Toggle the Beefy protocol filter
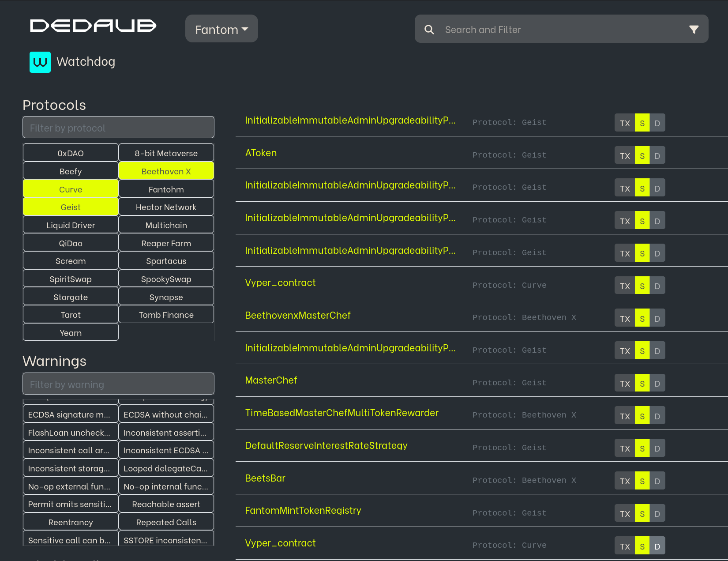This screenshot has width=728, height=561. coord(71,171)
